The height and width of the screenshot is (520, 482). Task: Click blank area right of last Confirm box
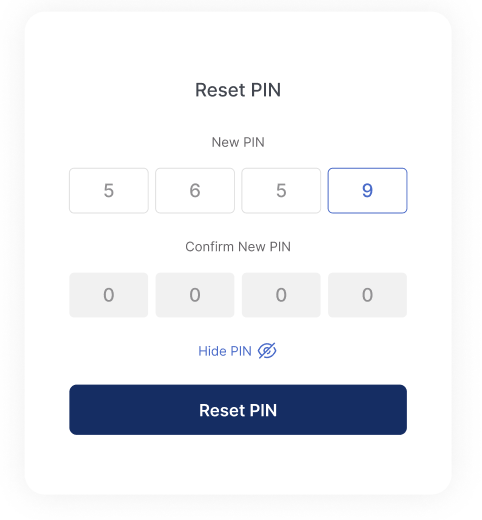[429, 295]
